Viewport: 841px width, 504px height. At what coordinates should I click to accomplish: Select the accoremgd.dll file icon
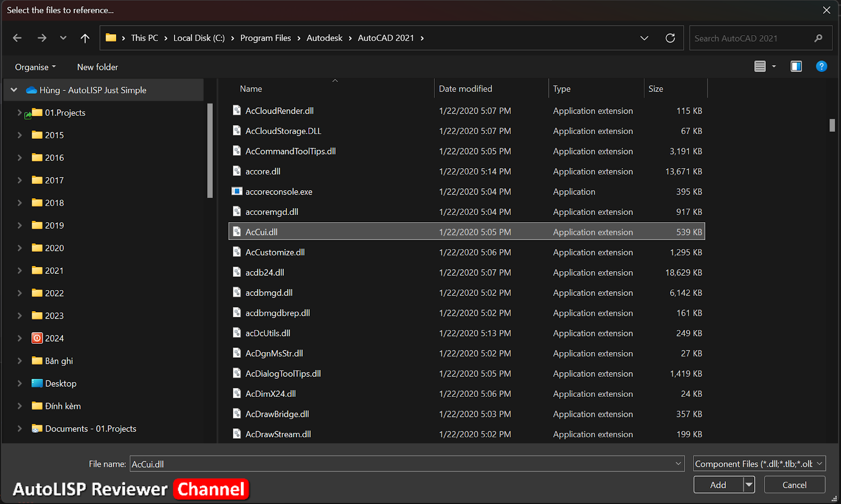(237, 212)
